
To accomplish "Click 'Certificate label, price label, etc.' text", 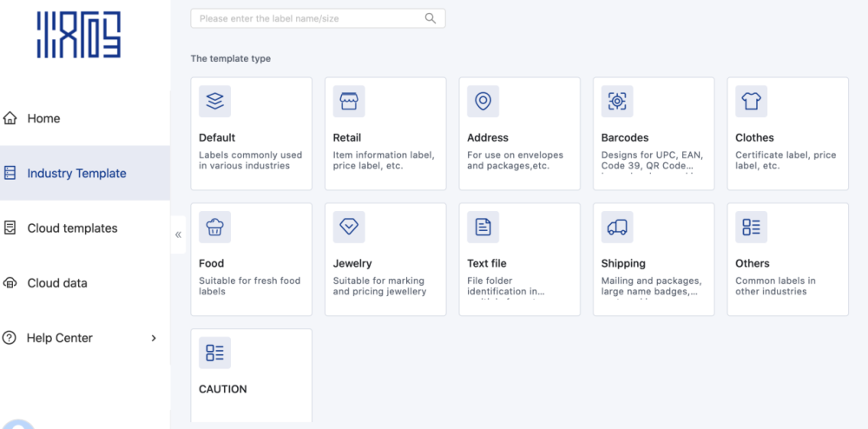I will pos(786,160).
